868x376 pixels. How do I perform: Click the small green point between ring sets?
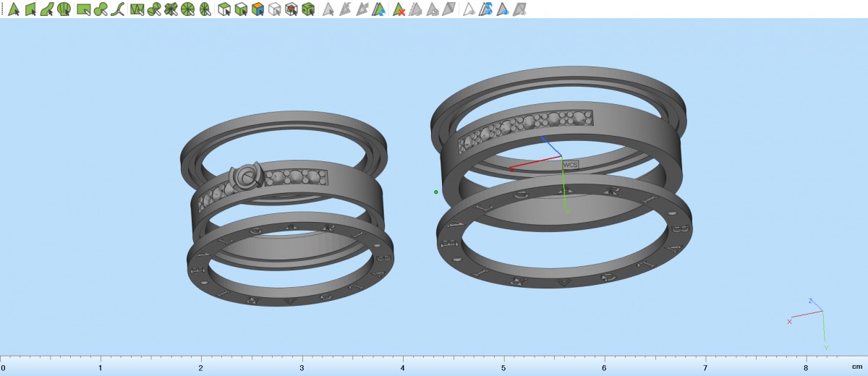tap(436, 192)
